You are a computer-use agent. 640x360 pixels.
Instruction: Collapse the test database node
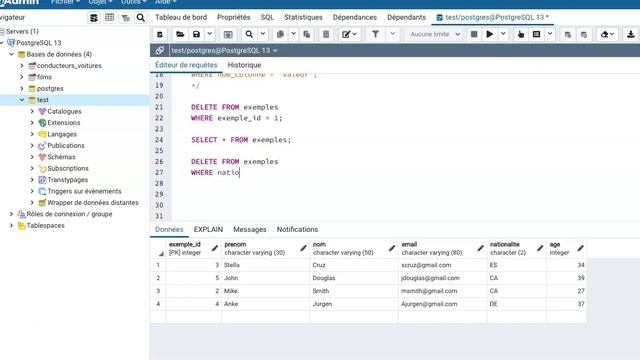pyautogui.click(x=22, y=100)
